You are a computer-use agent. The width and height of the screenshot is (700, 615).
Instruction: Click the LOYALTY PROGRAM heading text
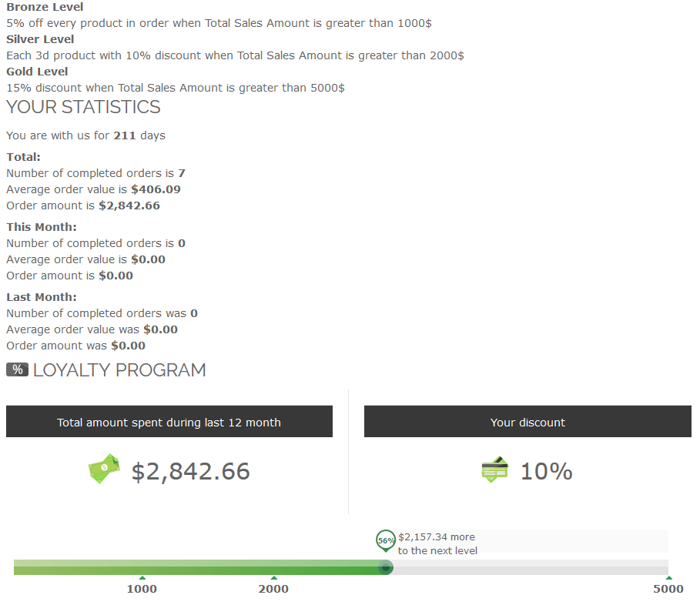coord(119,370)
